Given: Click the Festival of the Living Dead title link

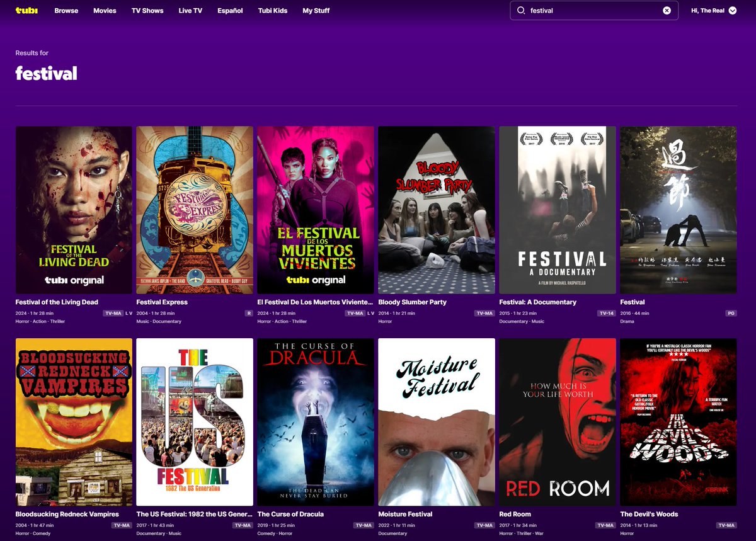Looking at the screenshot, I should [x=57, y=302].
